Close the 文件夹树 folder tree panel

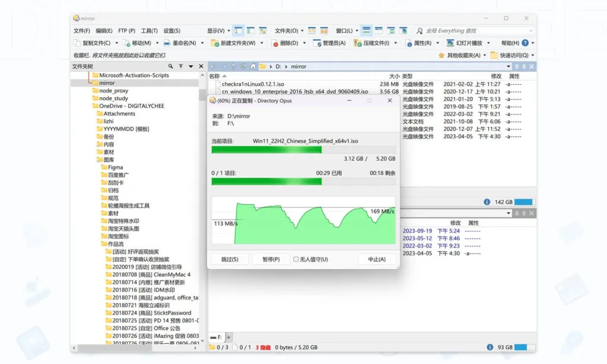tap(201, 66)
